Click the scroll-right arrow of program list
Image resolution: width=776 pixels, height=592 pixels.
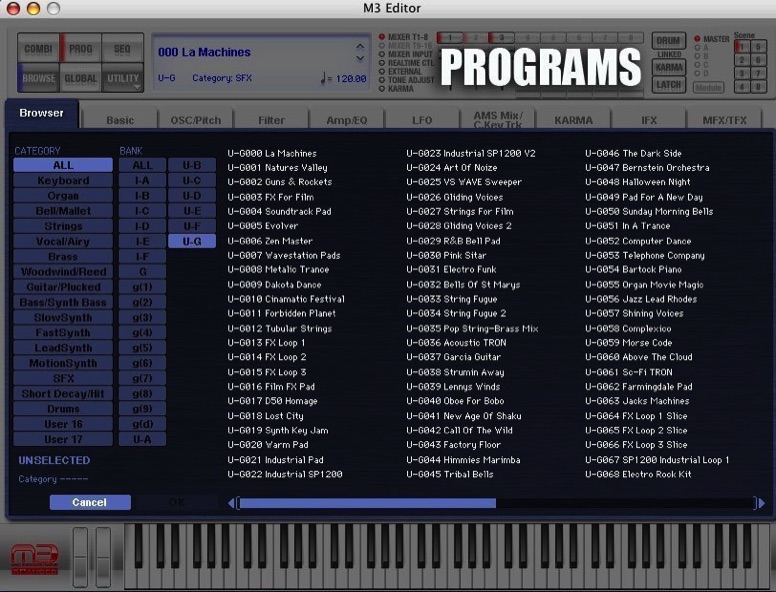pos(761,503)
